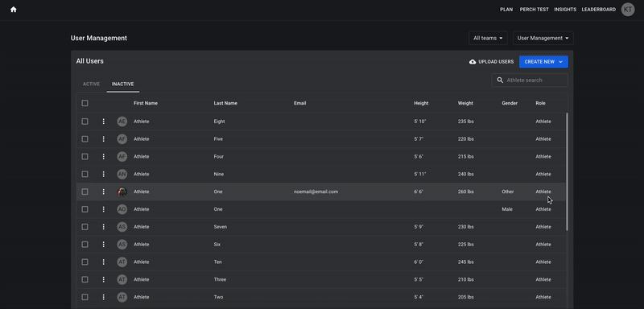Go to the home icon

pyautogui.click(x=14, y=10)
